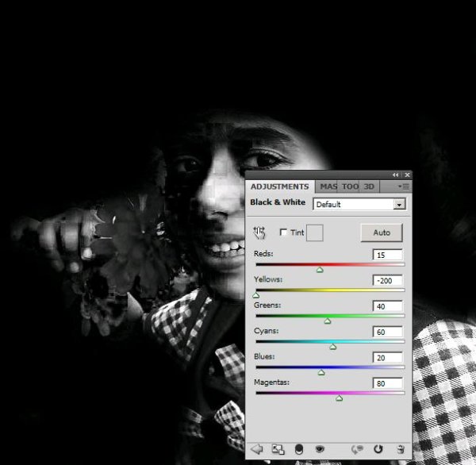476x465 pixels.
Task: Click the Cyans value field
Action: (x=388, y=332)
